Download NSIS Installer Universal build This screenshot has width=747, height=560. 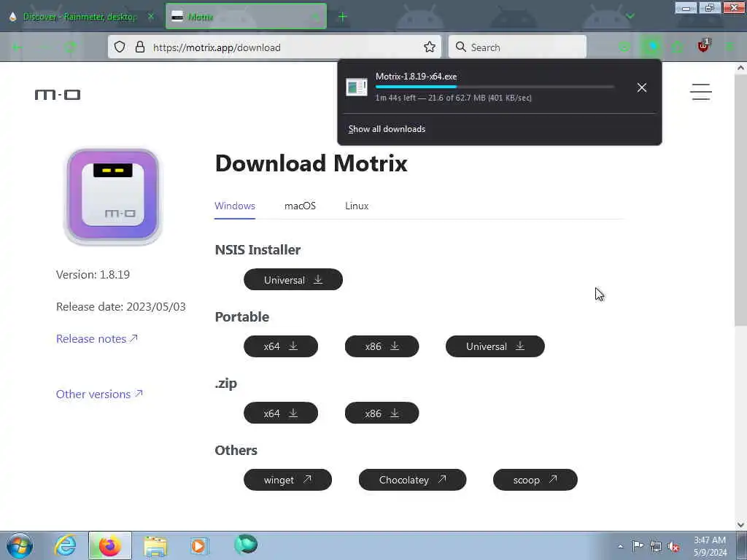coord(293,279)
